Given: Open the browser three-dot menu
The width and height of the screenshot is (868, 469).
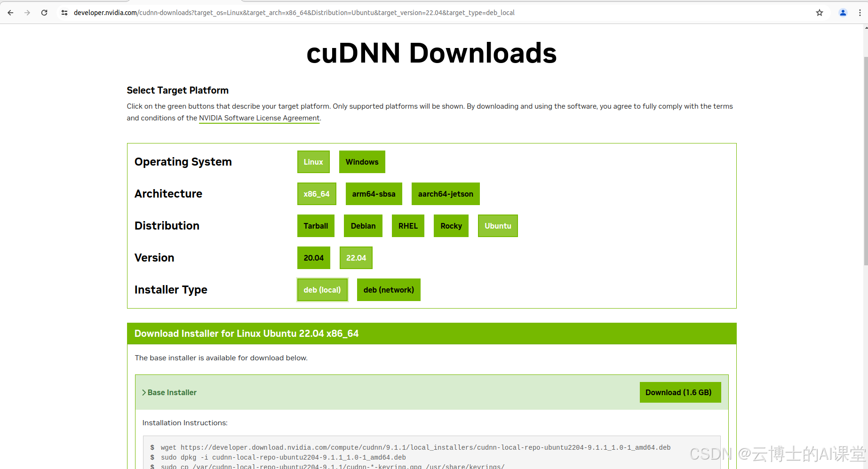Looking at the screenshot, I should pos(860,13).
